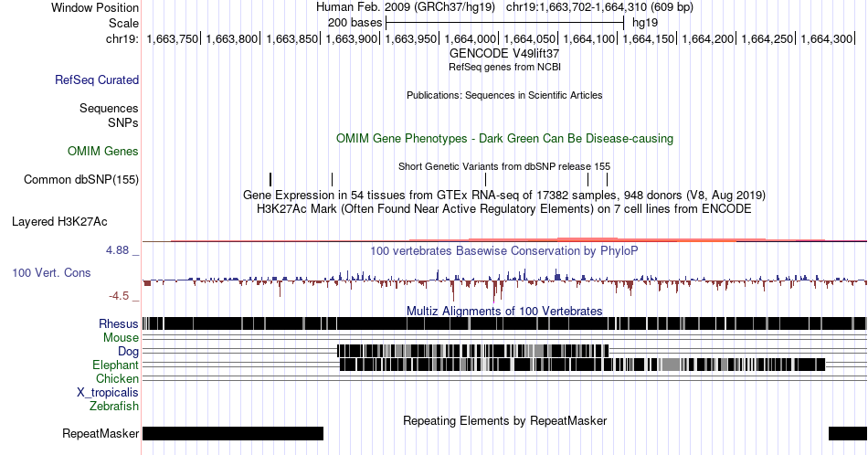The height and width of the screenshot is (455, 868).
Task: Select the Chicken alignment row label
Action: 117,378
